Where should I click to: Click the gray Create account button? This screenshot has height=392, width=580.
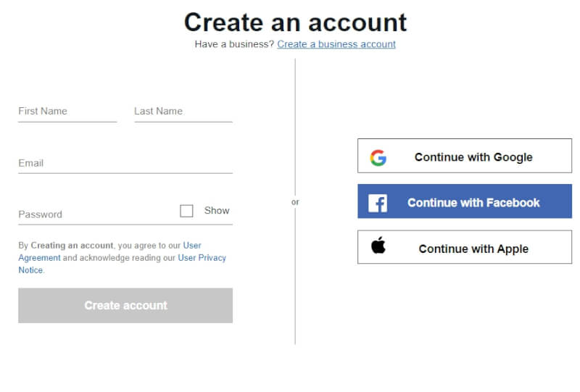tap(125, 306)
